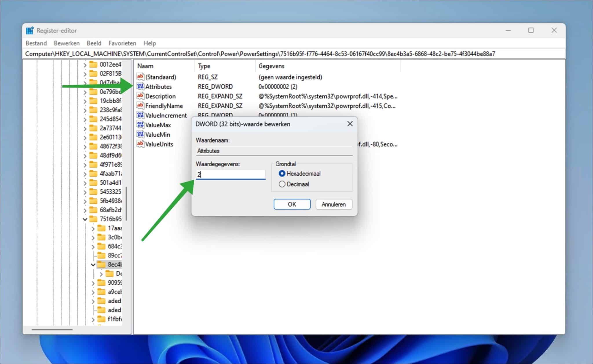The width and height of the screenshot is (593, 364).
Task: Click the Waardegegevens input field
Action: tap(230, 174)
